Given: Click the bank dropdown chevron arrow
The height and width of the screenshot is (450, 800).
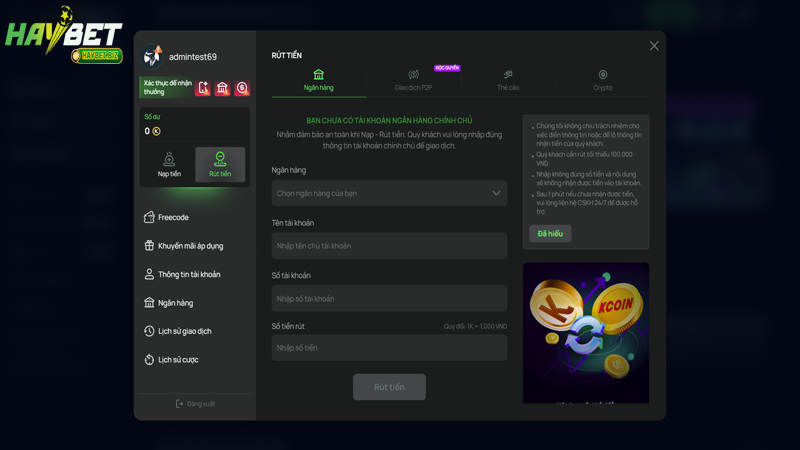Looking at the screenshot, I should (x=496, y=193).
